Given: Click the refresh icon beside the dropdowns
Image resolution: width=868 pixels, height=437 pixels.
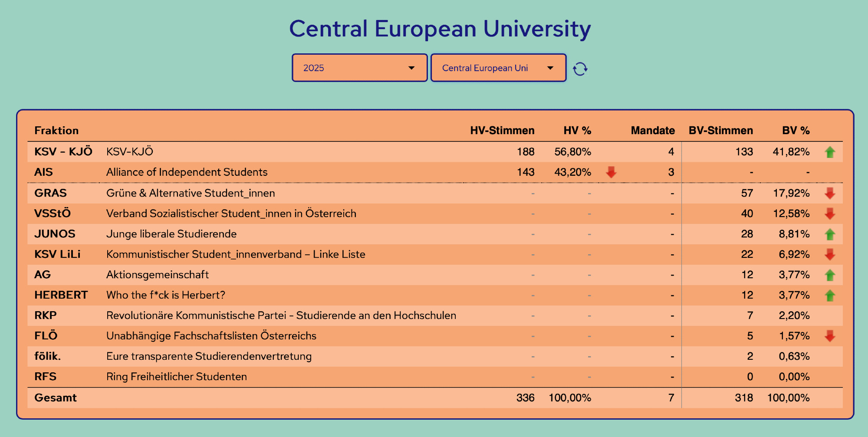Looking at the screenshot, I should 580,69.
